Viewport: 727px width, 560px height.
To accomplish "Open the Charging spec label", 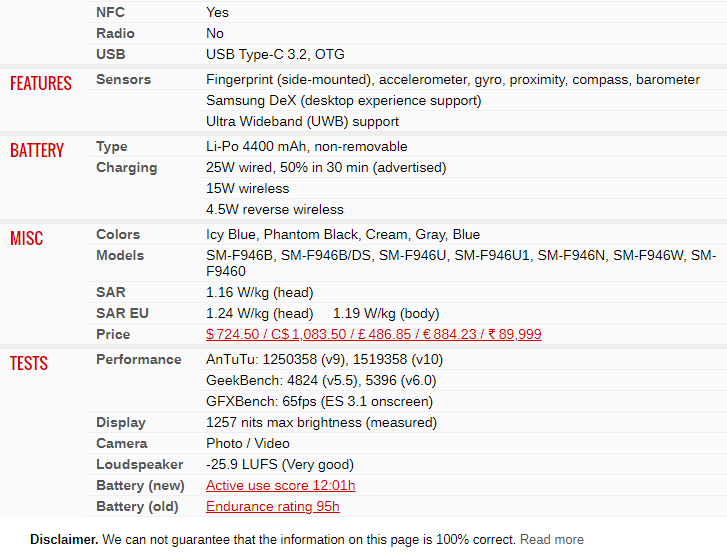I will tap(127, 168).
